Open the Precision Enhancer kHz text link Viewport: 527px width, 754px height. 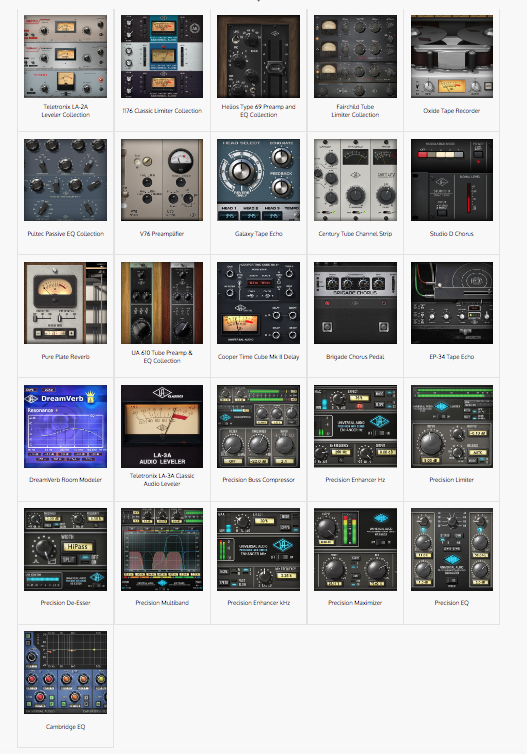[258, 603]
